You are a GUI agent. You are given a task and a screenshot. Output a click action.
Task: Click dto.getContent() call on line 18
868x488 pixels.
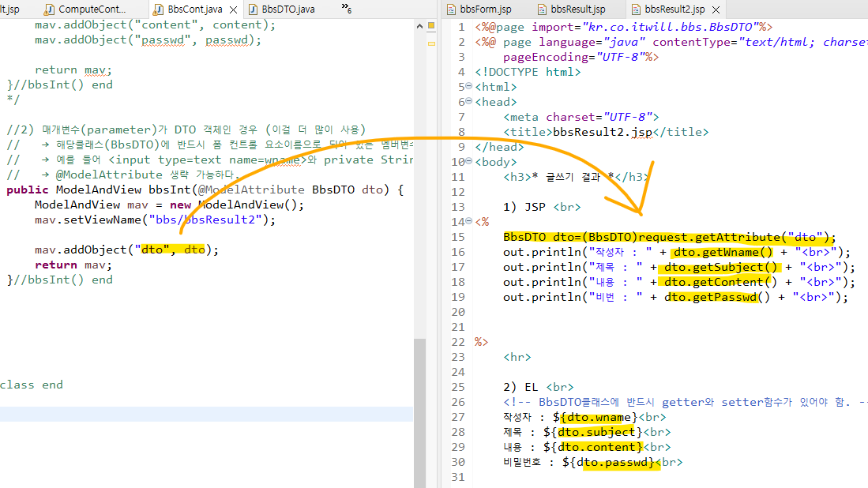click(721, 282)
